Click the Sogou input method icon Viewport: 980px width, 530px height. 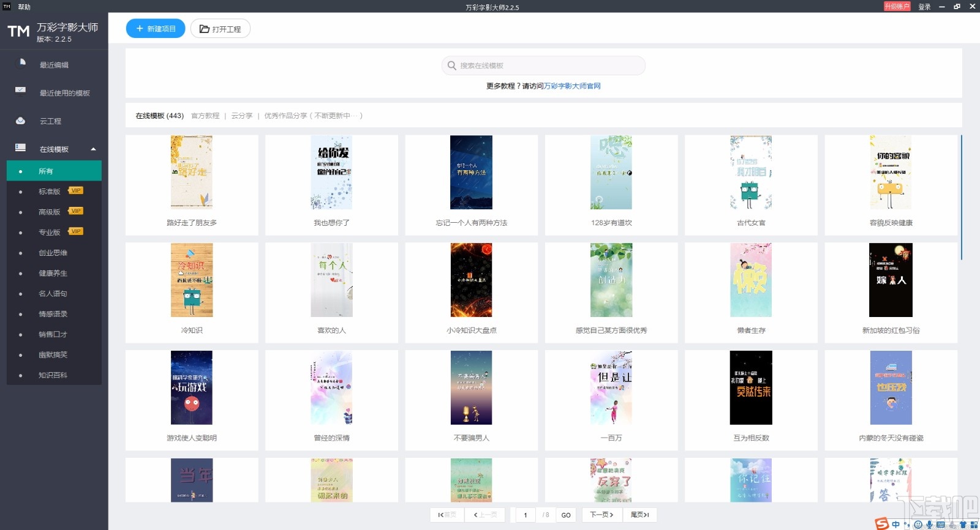(x=881, y=524)
